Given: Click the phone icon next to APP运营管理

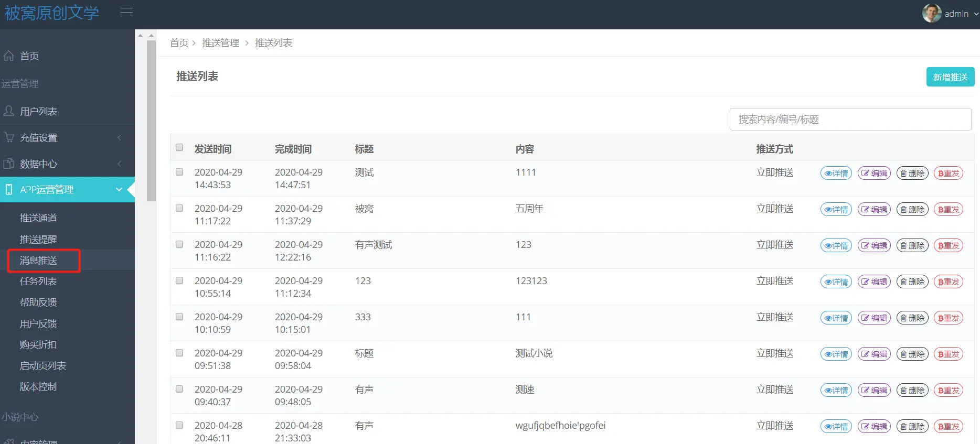Looking at the screenshot, I should tap(9, 189).
